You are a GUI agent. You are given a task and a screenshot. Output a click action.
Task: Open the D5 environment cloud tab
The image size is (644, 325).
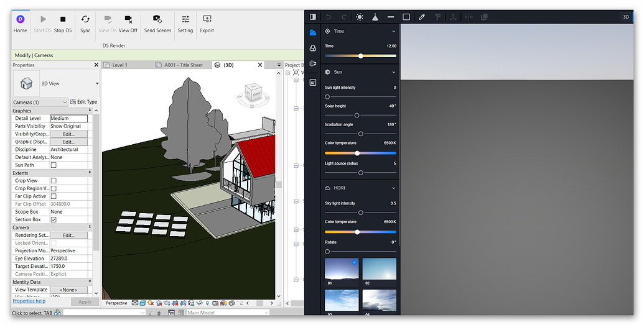click(x=313, y=32)
